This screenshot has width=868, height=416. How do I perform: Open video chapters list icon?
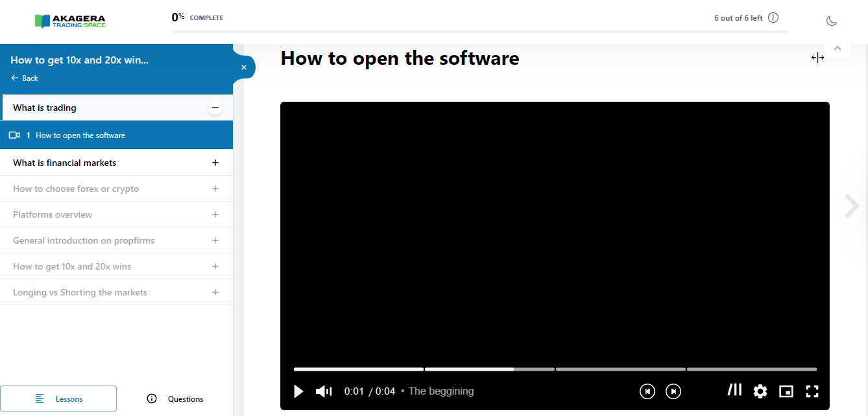point(734,390)
